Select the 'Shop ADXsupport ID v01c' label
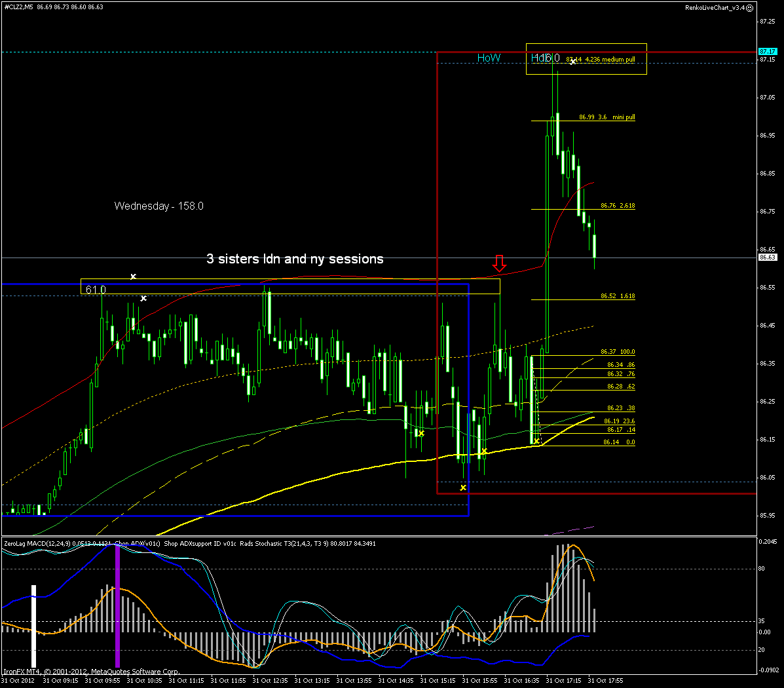Viewport: 784px width, 688px height. pos(200,543)
